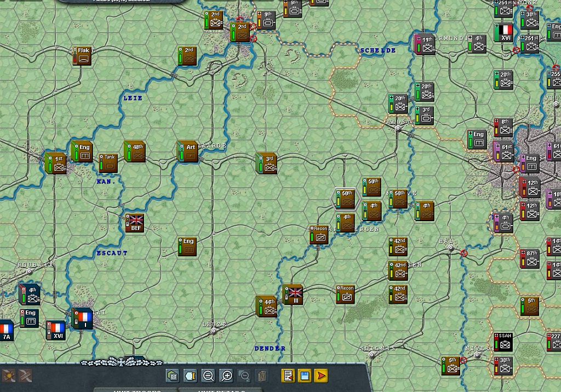Click the crossed roads icon in bottom bar

(25, 376)
